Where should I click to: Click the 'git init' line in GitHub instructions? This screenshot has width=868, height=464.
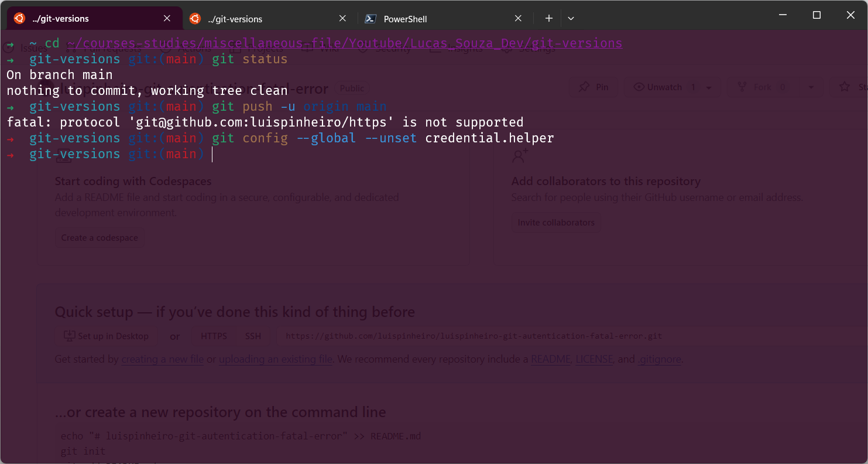[x=83, y=452]
